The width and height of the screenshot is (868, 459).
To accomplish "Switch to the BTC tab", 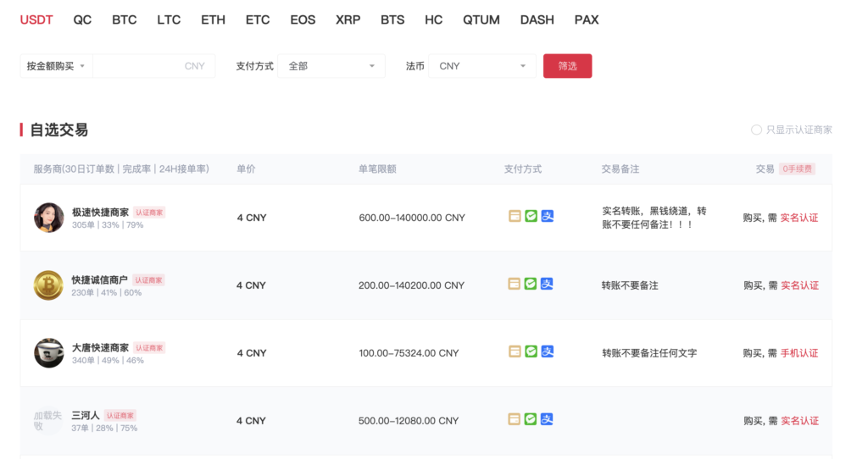I will (124, 19).
